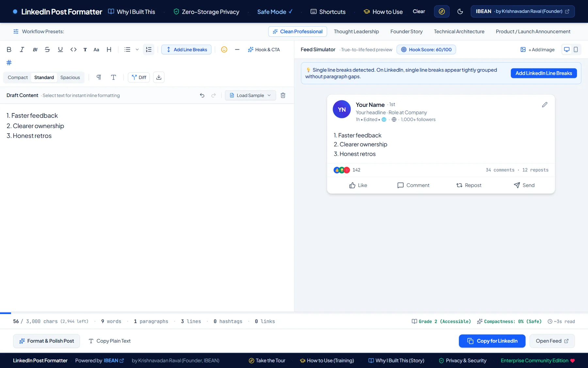This screenshot has height=368, width=588.
Task: Toggle Safe Mode in the header
Action: point(275,12)
